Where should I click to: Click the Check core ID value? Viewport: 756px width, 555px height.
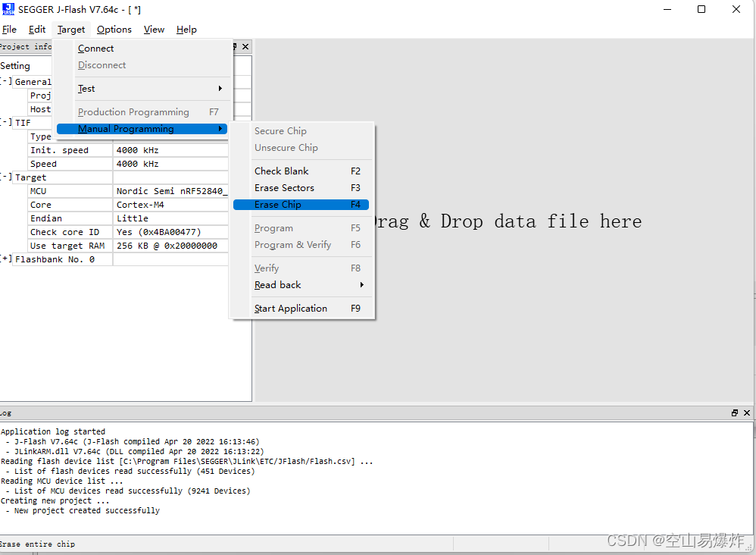(x=170, y=232)
